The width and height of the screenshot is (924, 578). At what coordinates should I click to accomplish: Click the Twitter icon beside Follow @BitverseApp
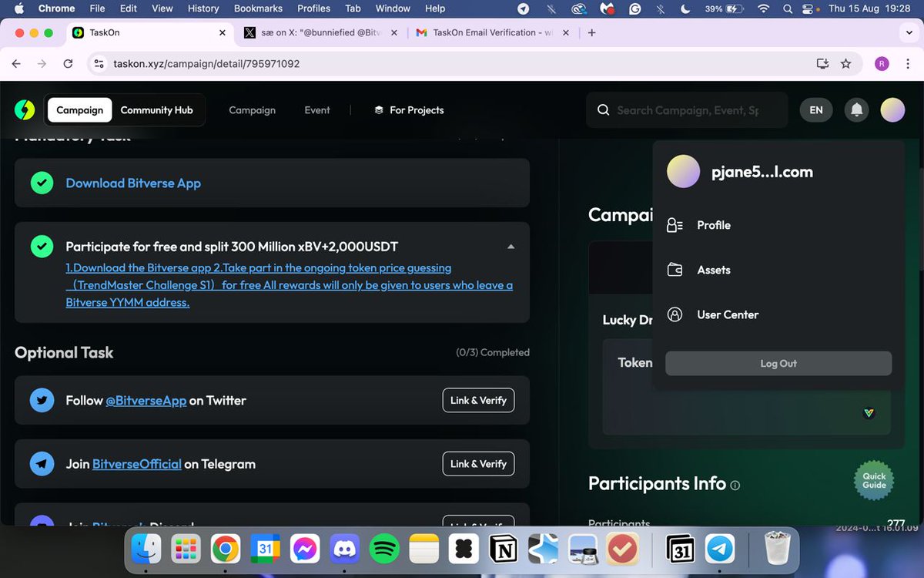(42, 401)
